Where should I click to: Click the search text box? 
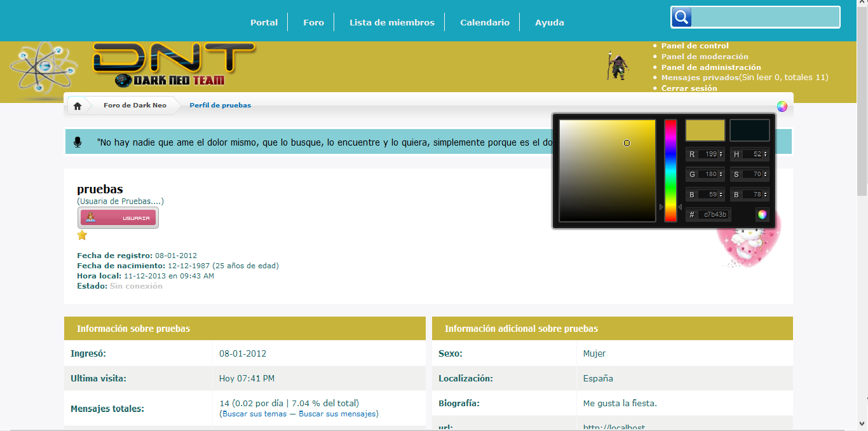[x=765, y=17]
